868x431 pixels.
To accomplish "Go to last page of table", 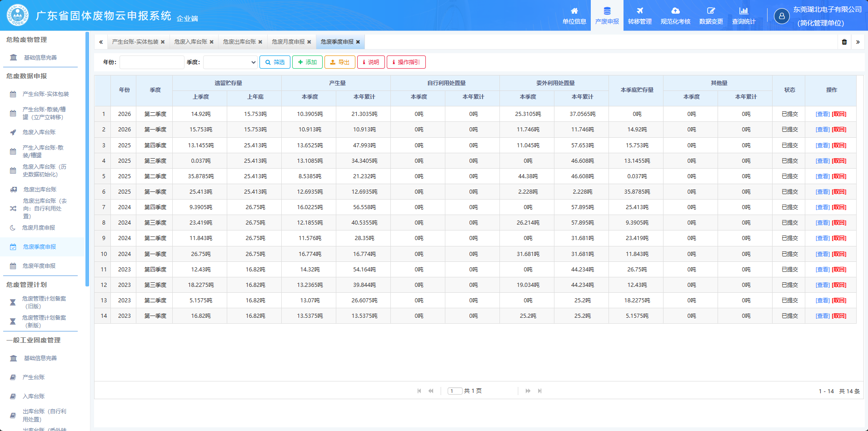I will pyautogui.click(x=540, y=391).
